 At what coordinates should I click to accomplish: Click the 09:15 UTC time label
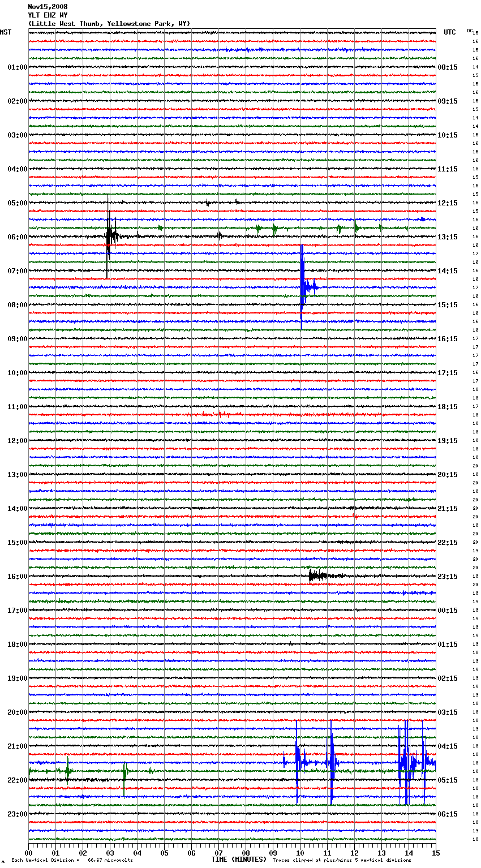pyautogui.click(x=448, y=101)
